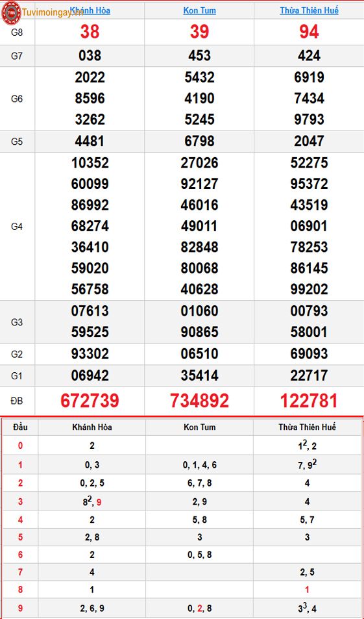Select G5 number 4481

click(x=90, y=142)
